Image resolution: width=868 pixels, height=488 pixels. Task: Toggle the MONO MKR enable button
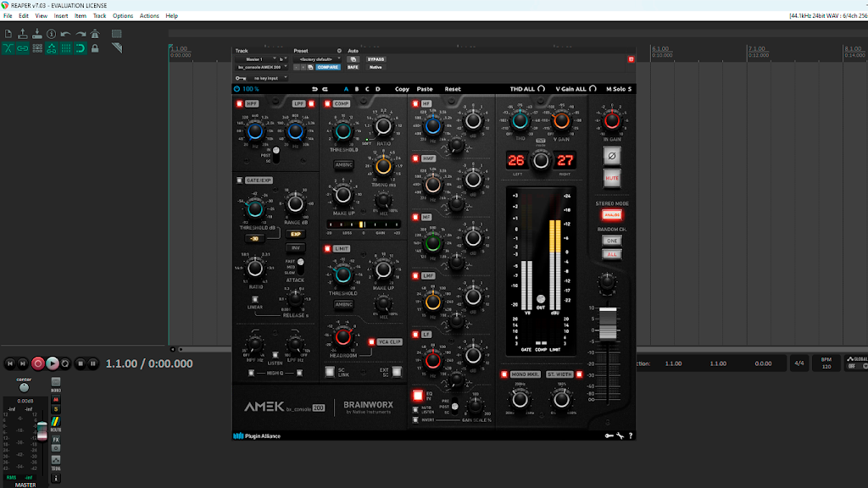click(504, 374)
